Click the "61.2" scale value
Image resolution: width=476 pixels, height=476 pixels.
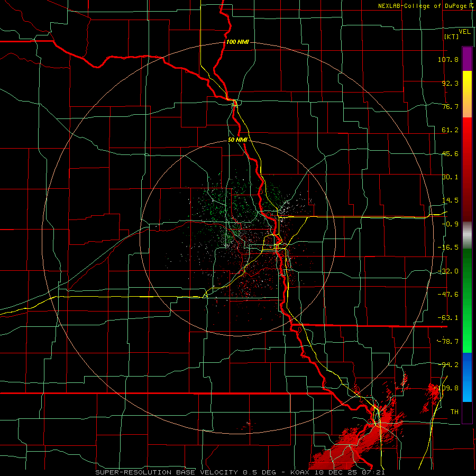[450, 130]
